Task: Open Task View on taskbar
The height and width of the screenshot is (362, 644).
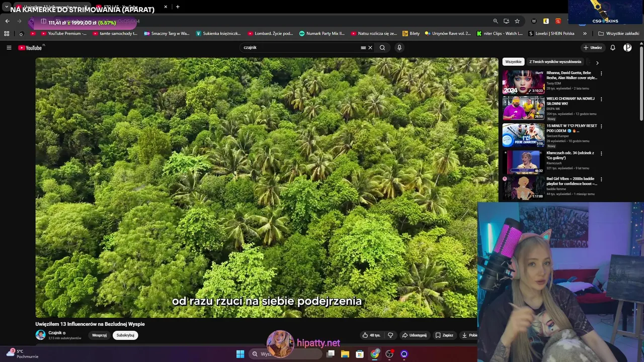Action: click(331, 354)
